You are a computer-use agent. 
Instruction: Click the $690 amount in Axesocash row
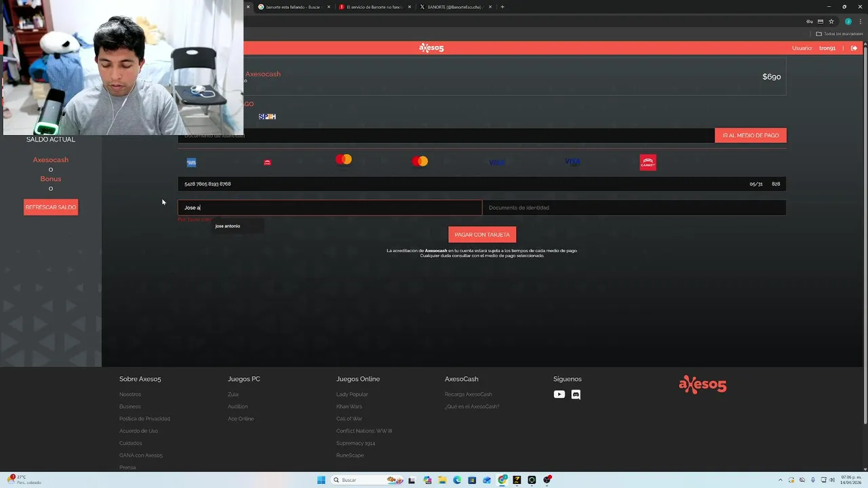(772, 77)
